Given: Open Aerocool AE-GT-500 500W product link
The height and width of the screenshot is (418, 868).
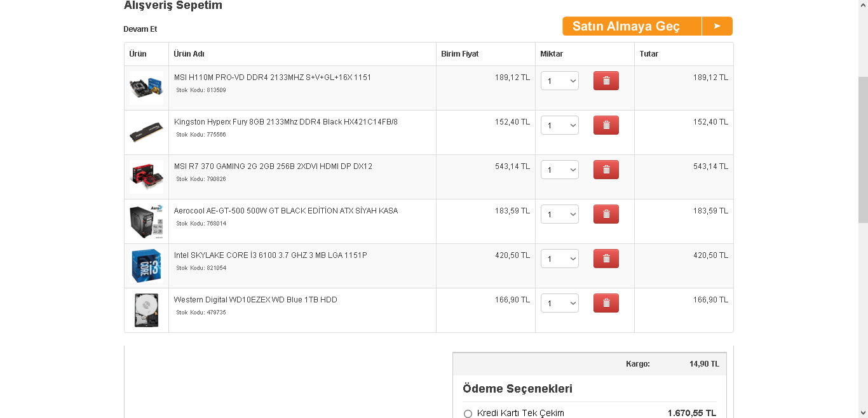Looking at the screenshot, I should point(286,211).
